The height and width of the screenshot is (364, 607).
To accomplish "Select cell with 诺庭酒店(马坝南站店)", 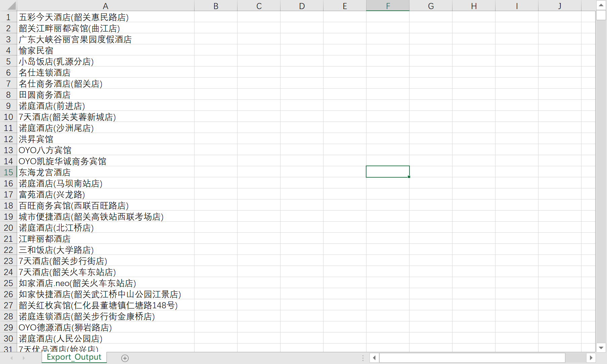I will click(105, 183).
